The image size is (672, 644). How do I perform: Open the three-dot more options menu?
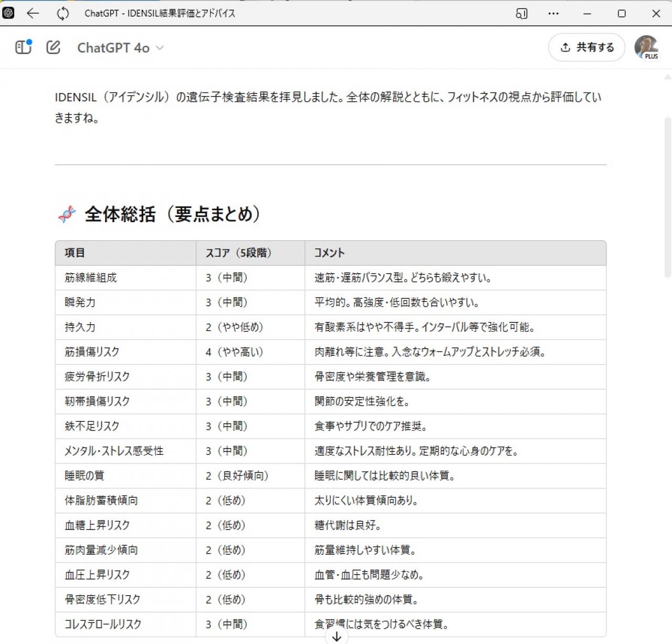[553, 14]
